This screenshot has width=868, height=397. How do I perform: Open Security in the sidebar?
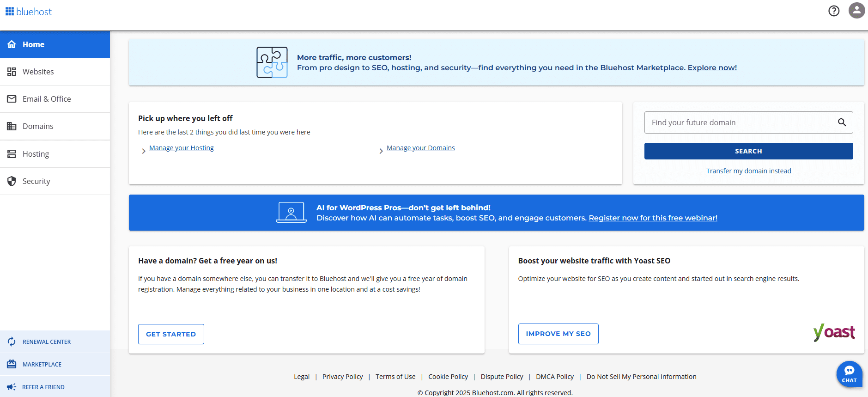click(55, 181)
